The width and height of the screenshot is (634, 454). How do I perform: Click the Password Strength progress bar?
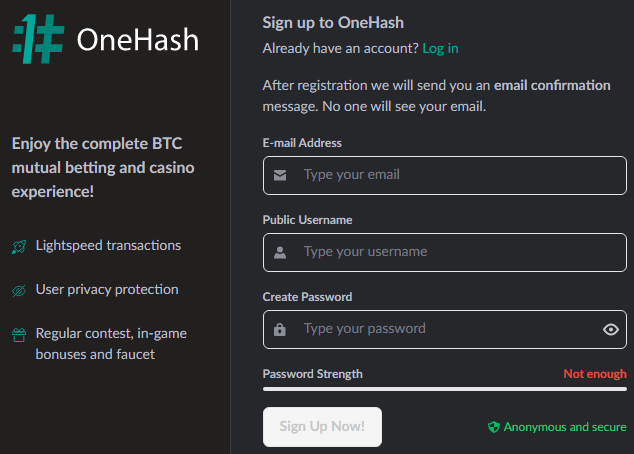click(x=445, y=389)
